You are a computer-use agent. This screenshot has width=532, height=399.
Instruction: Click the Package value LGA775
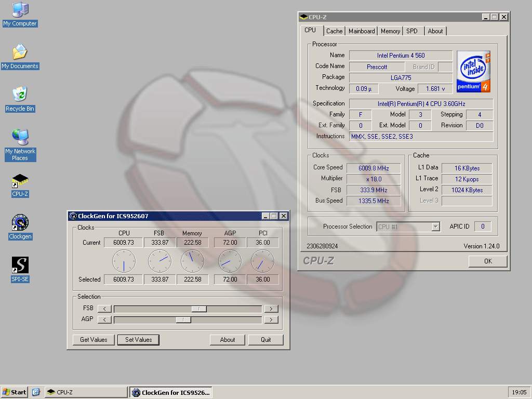(x=401, y=78)
